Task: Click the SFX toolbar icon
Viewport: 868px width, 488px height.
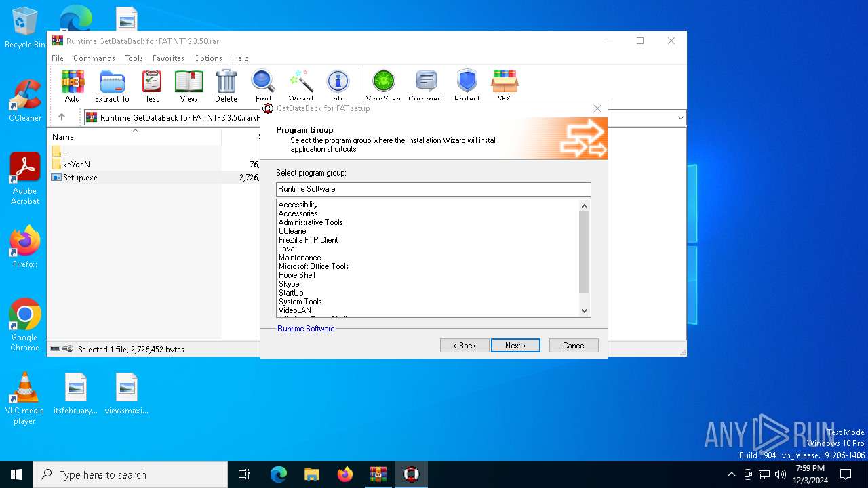Action: [505, 85]
